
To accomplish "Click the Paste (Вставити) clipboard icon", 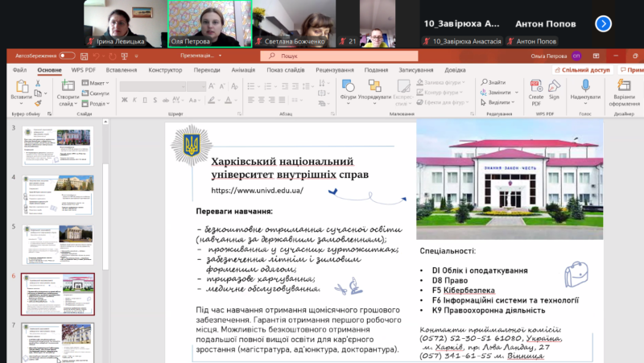I will (x=22, y=86).
